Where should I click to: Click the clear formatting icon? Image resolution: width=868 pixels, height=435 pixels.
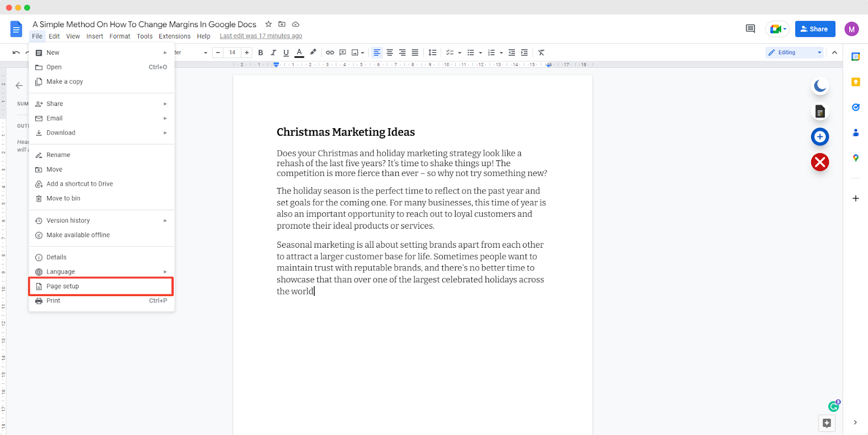(x=541, y=53)
